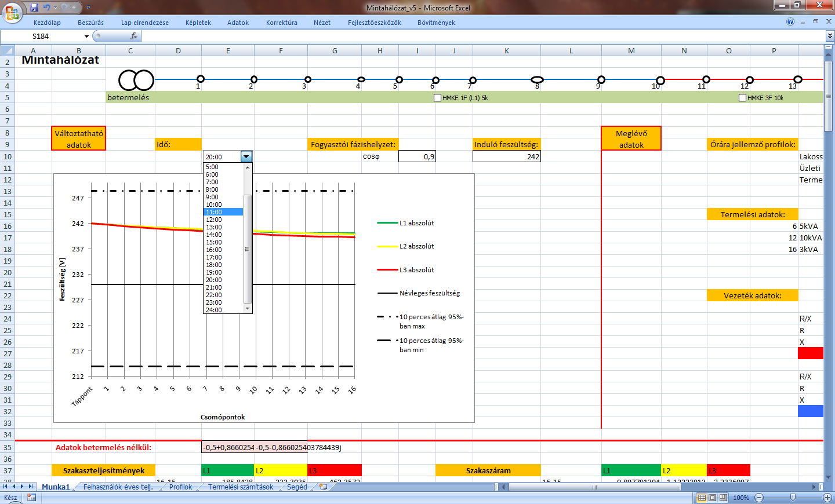The image size is (835, 504).
Task: Open the Undo history dropdown arrow
Action: tap(55, 8)
